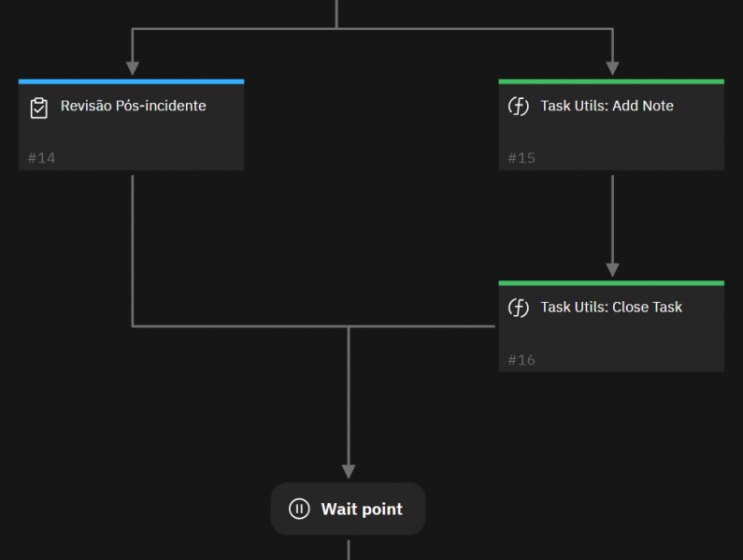The width and height of the screenshot is (743, 560).
Task: Click the pause icon in Wait point
Action: (299, 509)
